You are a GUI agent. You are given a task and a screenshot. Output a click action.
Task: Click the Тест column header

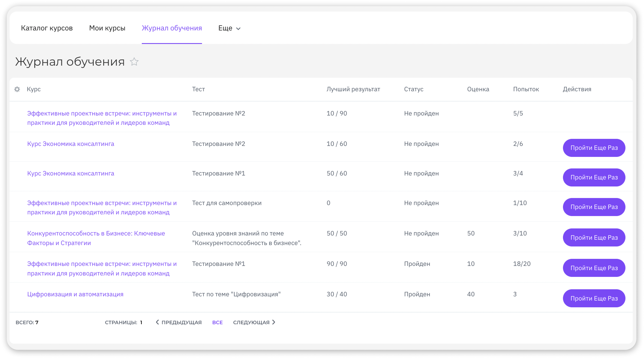(x=198, y=89)
